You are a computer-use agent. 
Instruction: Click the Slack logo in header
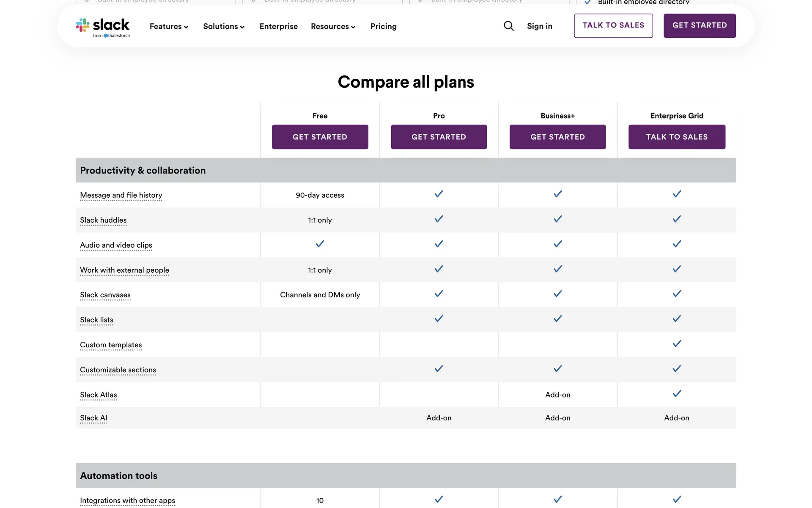[x=103, y=27]
